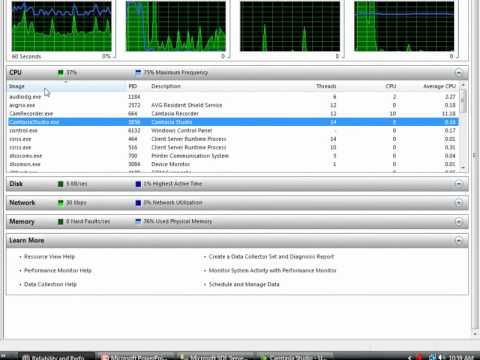
Task: Sort processes by the CPU column header
Action: tap(391, 86)
